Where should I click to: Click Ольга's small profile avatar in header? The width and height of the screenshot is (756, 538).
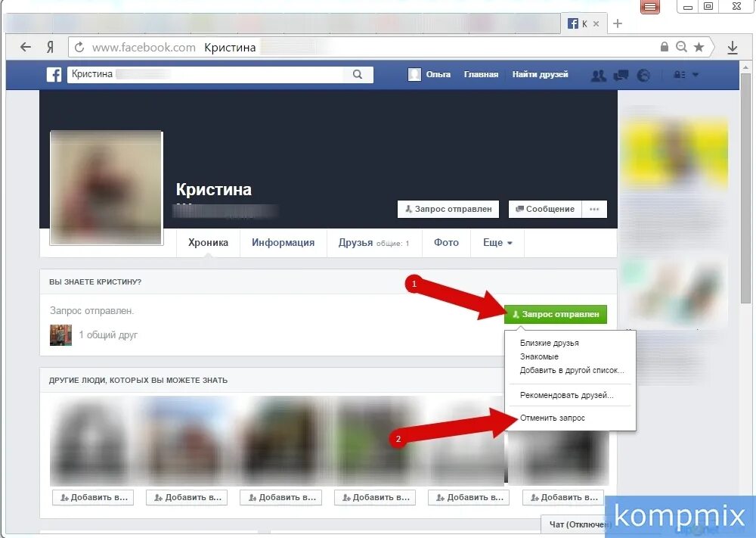pos(414,74)
